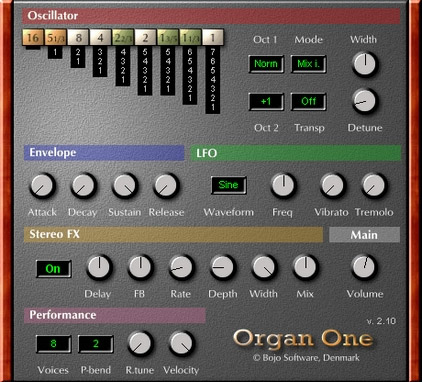
Task: Click the Main Volume knob
Action: click(x=364, y=267)
